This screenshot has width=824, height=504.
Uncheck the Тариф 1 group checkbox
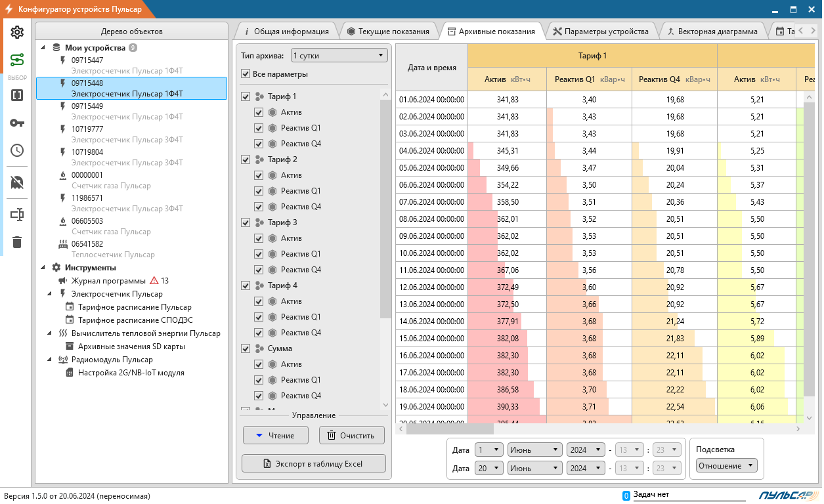[x=246, y=96]
